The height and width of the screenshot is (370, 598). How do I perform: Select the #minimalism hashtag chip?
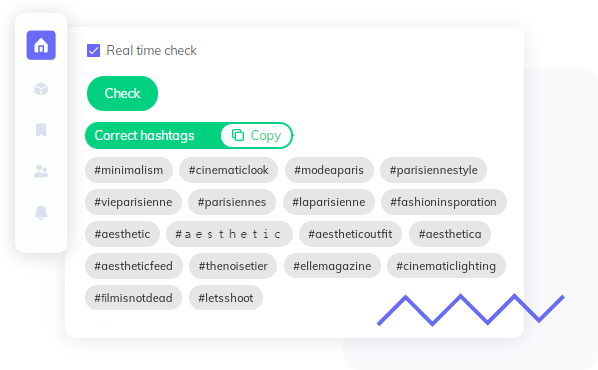(129, 170)
